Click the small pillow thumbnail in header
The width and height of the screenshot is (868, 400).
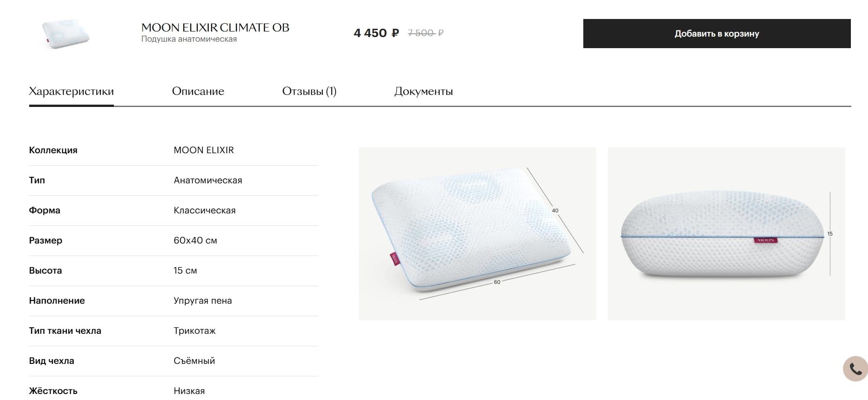tap(66, 33)
